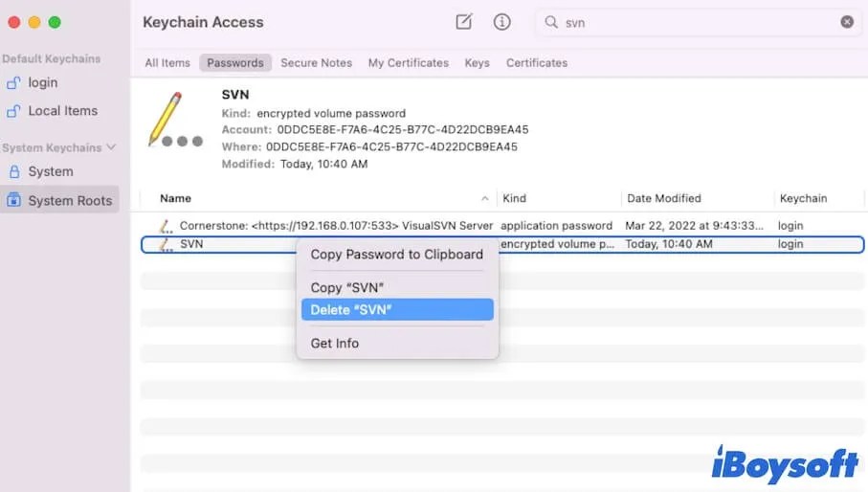Click the Local Items padlock icon
This screenshot has height=492, width=868.
point(13,111)
